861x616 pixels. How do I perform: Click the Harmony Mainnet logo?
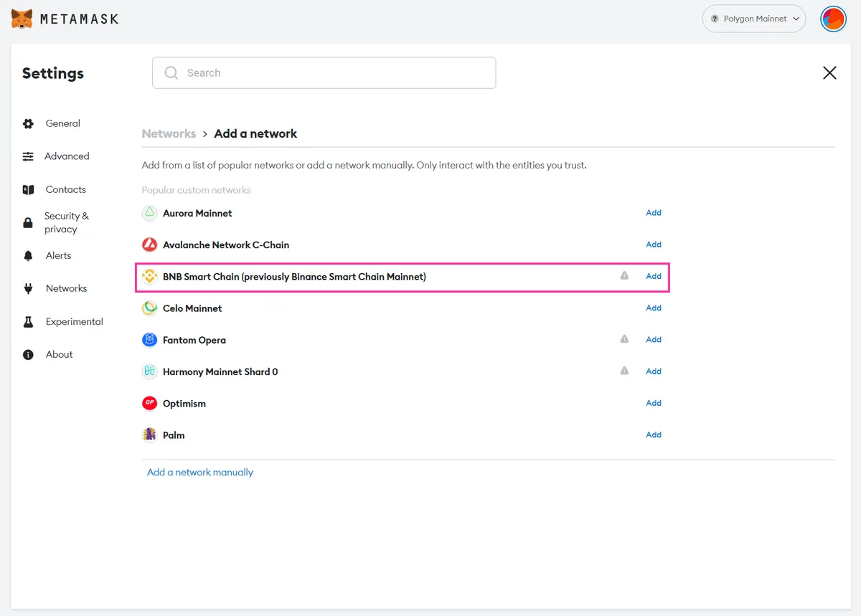pyautogui.click(x=149, y=371)
